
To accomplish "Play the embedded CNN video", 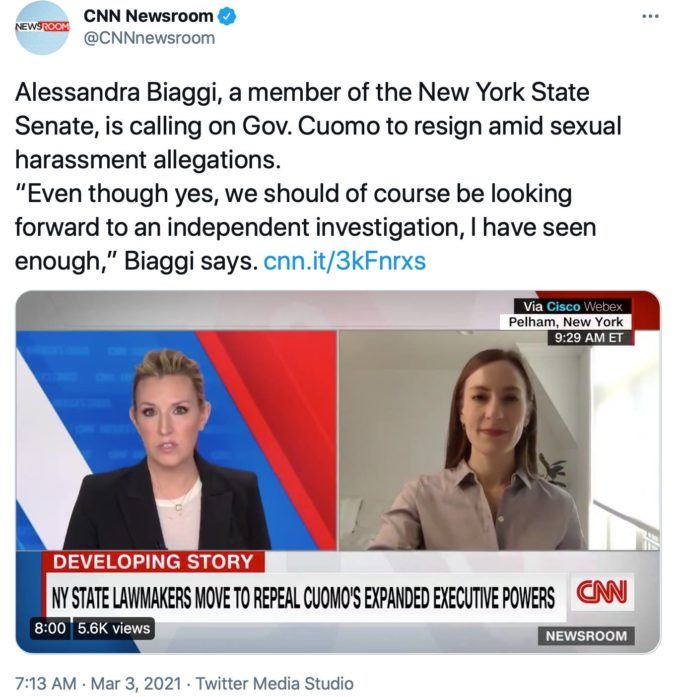I will pos(338,472).
